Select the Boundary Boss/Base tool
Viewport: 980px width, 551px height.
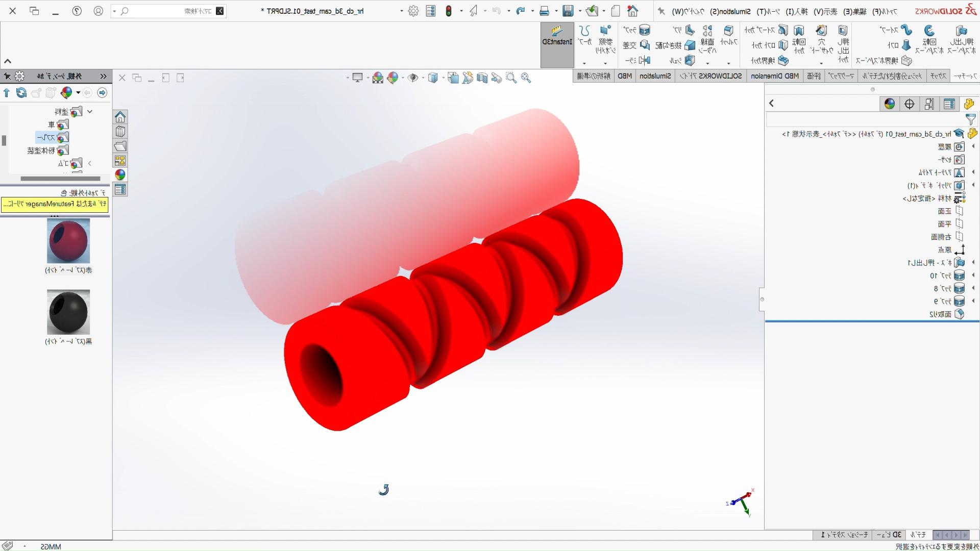click(884, 61)
